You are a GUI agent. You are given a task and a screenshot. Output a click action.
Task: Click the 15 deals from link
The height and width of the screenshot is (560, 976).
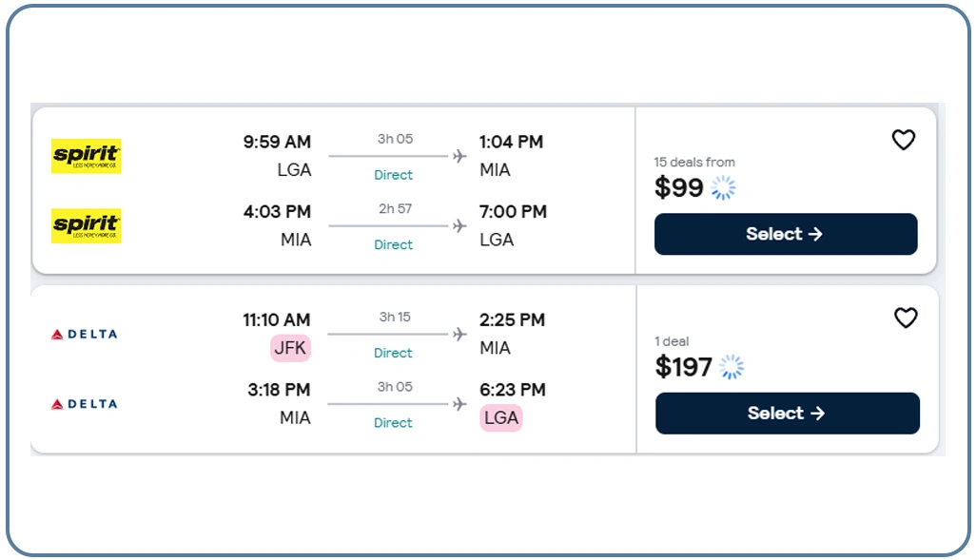click(694, 162)
